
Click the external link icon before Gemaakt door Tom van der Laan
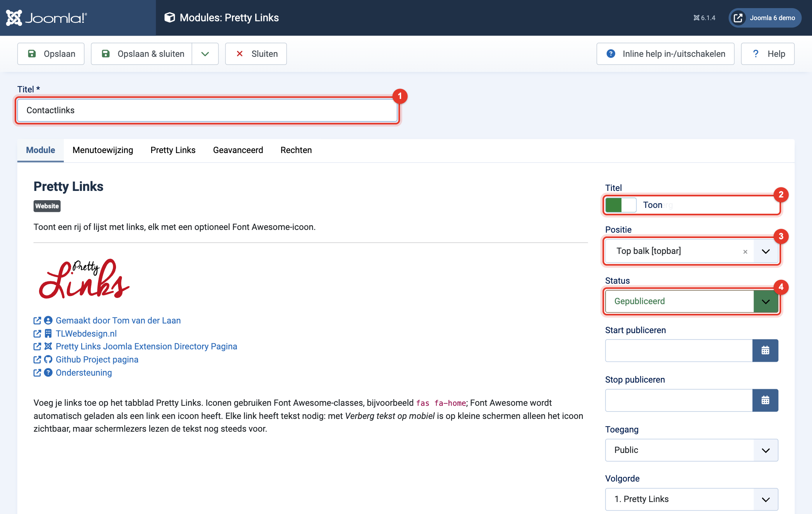pyautogui.click(x=37, y=320)
